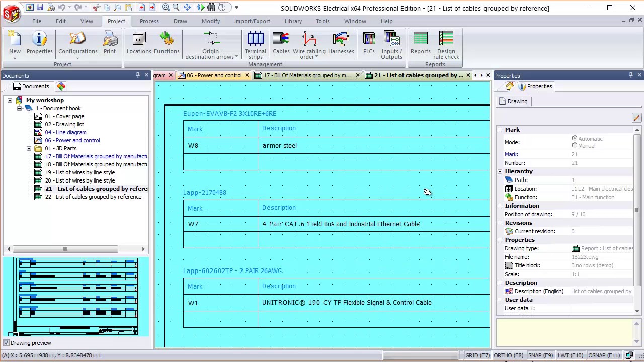Go to previous drawing red arrow icon
Image resolution: width=644 pixels, height=362 pixels.
pos(142,8)
